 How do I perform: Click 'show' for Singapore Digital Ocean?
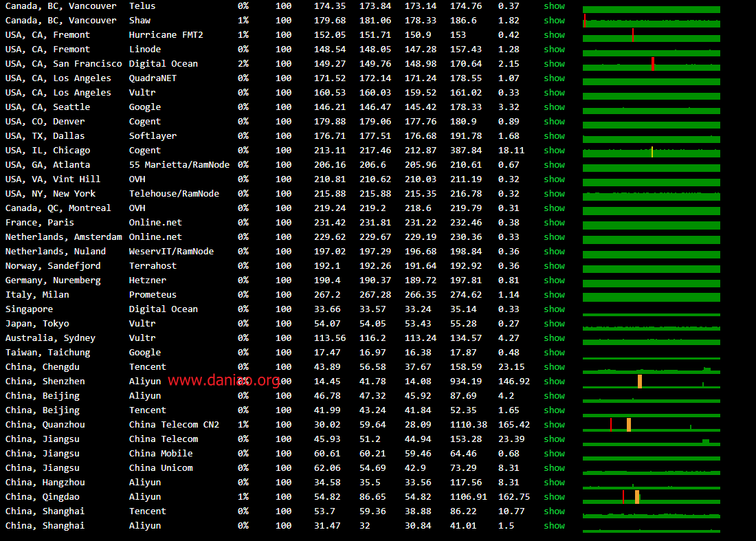(554, 309)
